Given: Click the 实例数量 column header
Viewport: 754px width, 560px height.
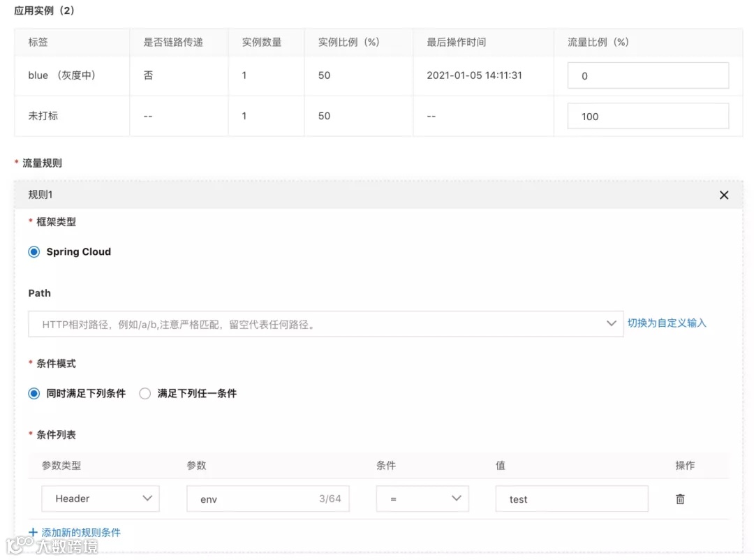Looking at the screenshot, I should tap(262, 42).
